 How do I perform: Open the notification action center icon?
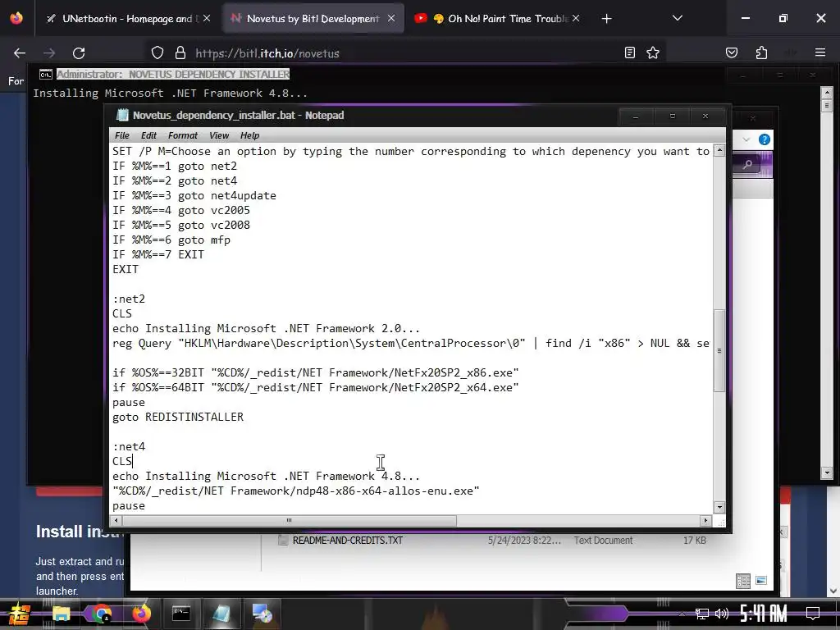[x=813, y=614]
